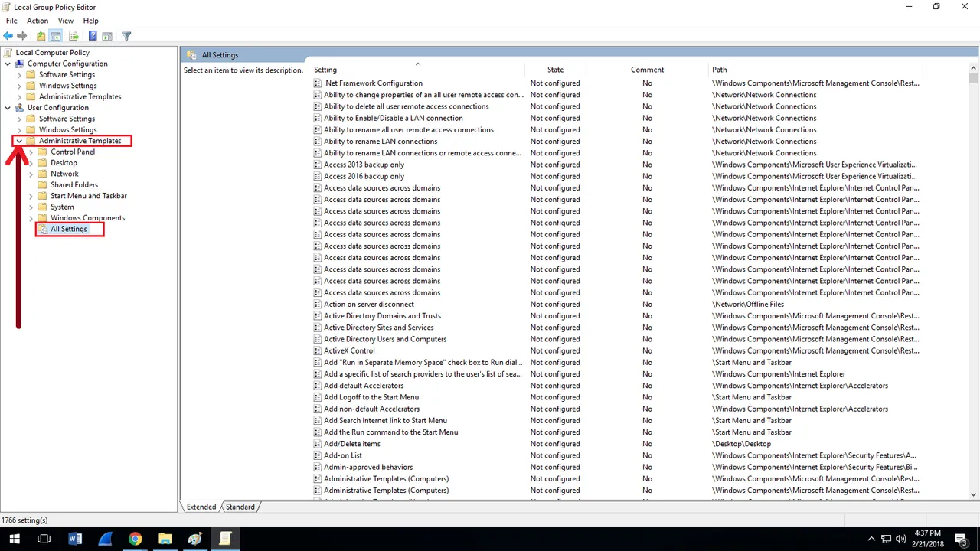This screenshot has height=551, width=980.
Task: Select Add default Accelerators setting
Action: coord(364,386)
